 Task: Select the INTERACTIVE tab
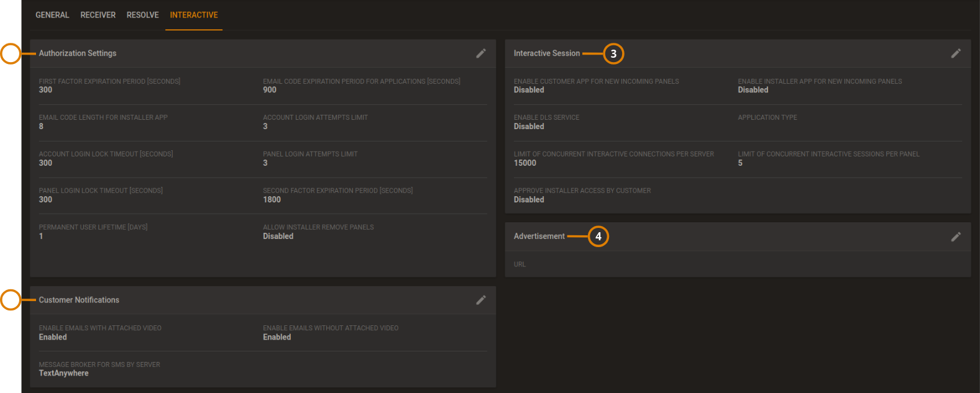pos(194,15)
